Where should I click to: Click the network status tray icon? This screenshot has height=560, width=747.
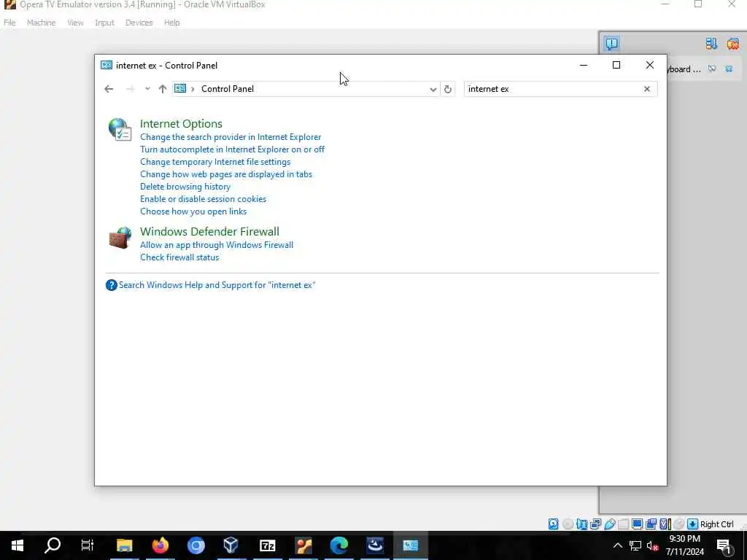coord(635,545)
